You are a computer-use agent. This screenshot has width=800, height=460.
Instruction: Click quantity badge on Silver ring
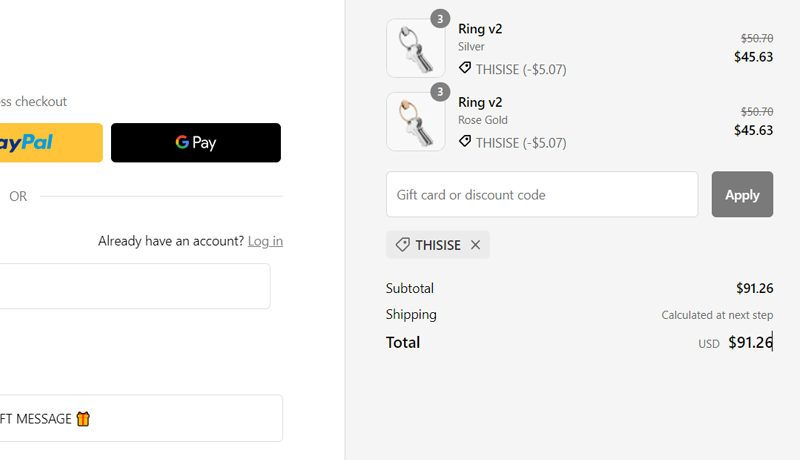pos(440,19)
